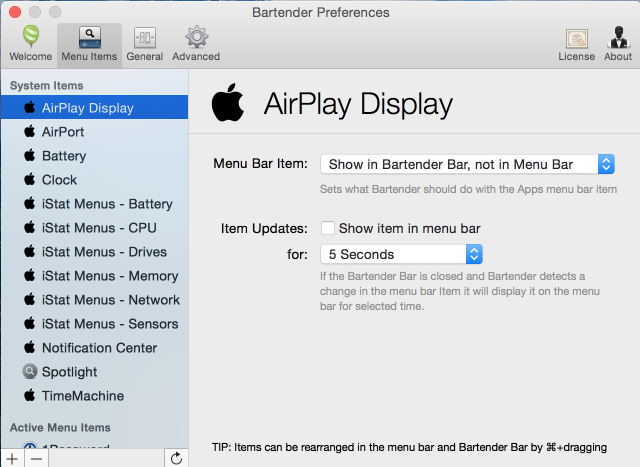Select iStat Menus - Sensors item

tap(94, 324)
